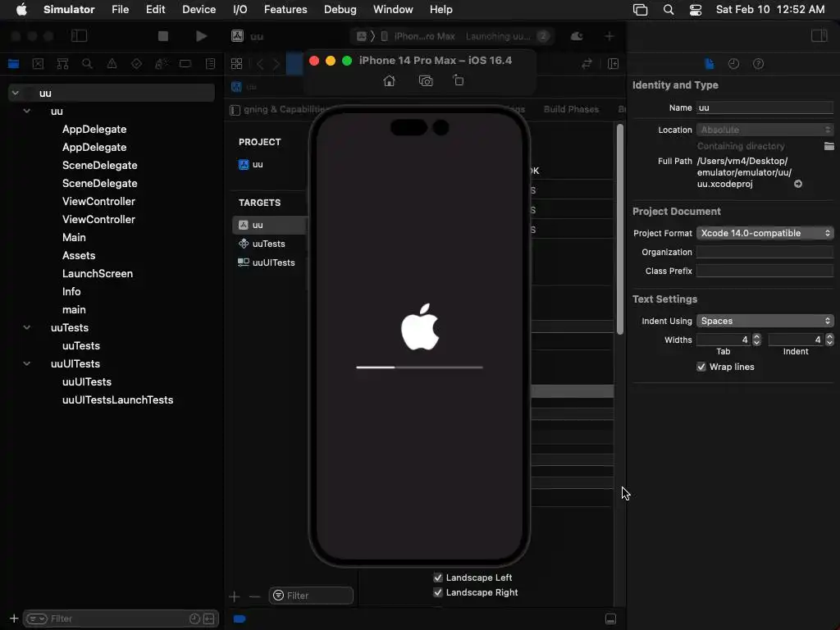Toggle Landscape Left orientation checkbox
The height and width of the screenshot is (630, 840).
[438, 577]
